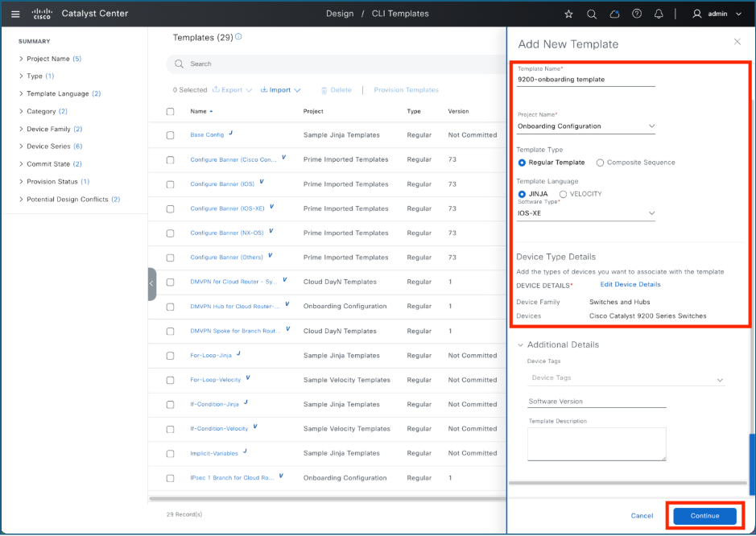Click Provision Templates link

[x=407, y=89]
